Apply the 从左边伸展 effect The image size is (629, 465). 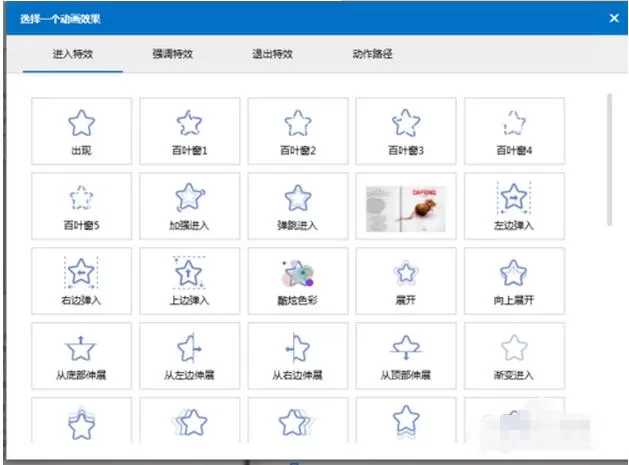pyautogui.click(x=190, y=356)
